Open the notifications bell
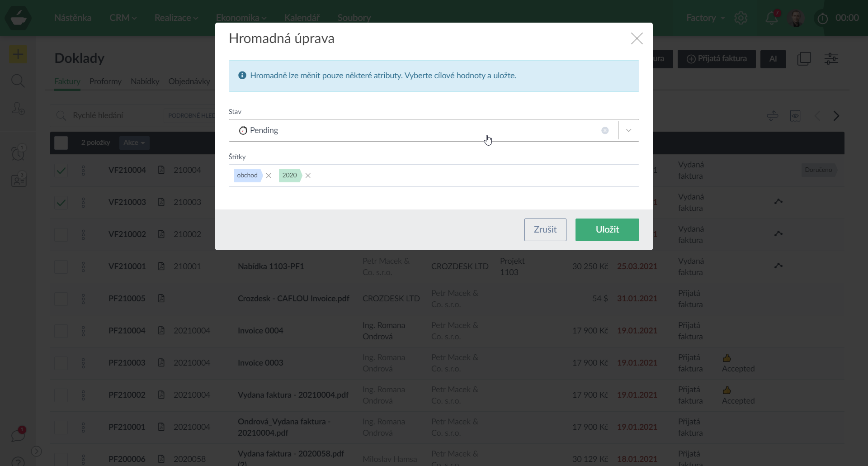The width and height of the screenshot is (868, 466). click(771, 18)
